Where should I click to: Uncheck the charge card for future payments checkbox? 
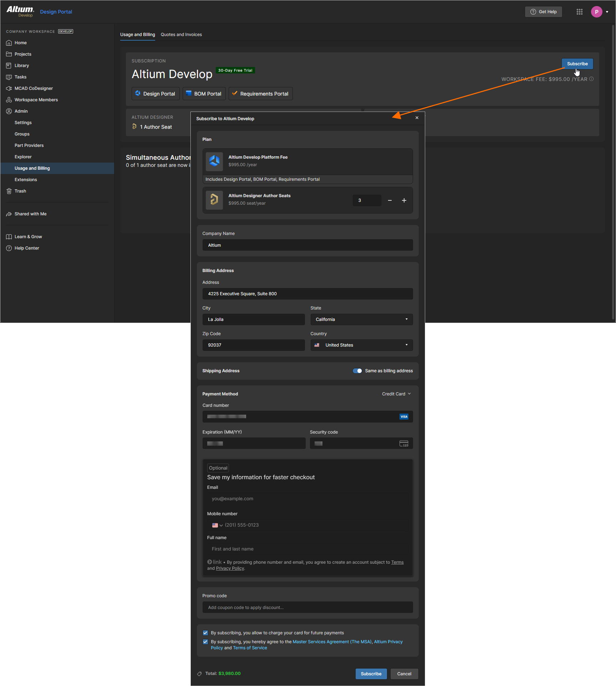click(205, 633)
